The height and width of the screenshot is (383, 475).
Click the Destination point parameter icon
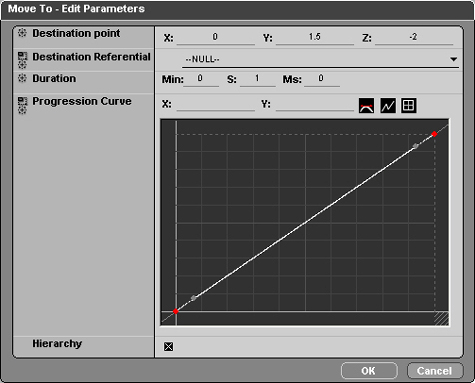pyautogui.click(x=22, y=33)
